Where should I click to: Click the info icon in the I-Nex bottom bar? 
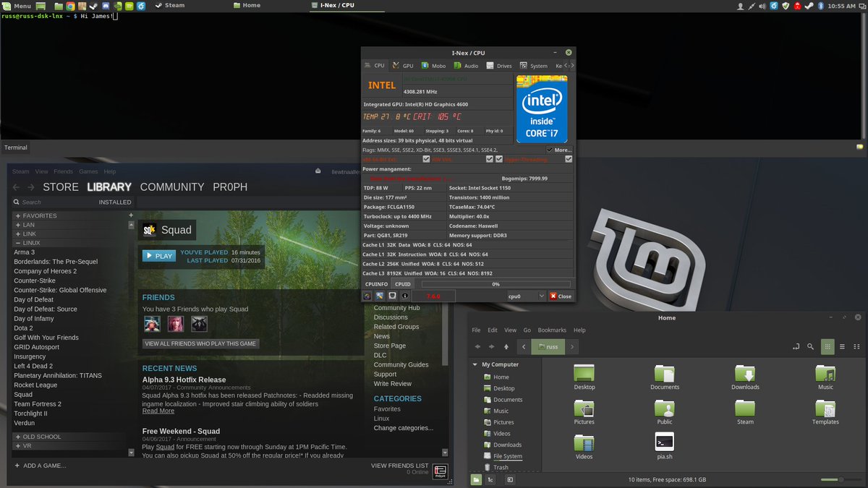pos(405,296)
